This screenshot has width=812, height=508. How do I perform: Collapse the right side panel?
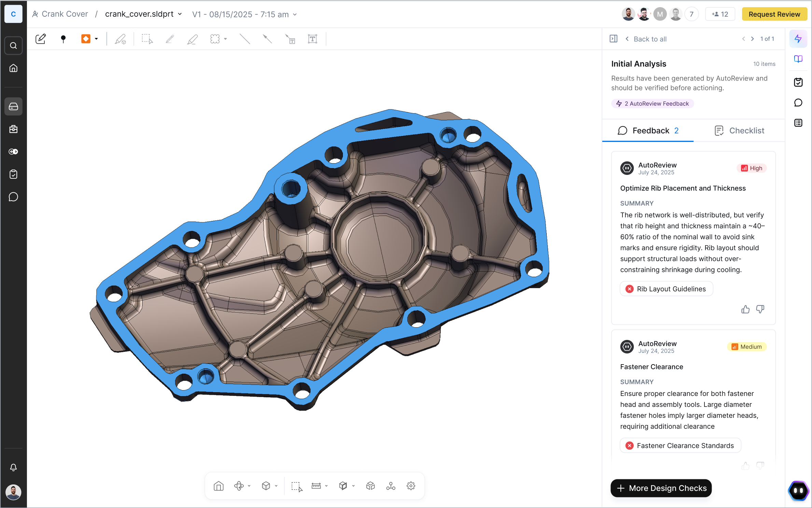click(x=613, y=39)
